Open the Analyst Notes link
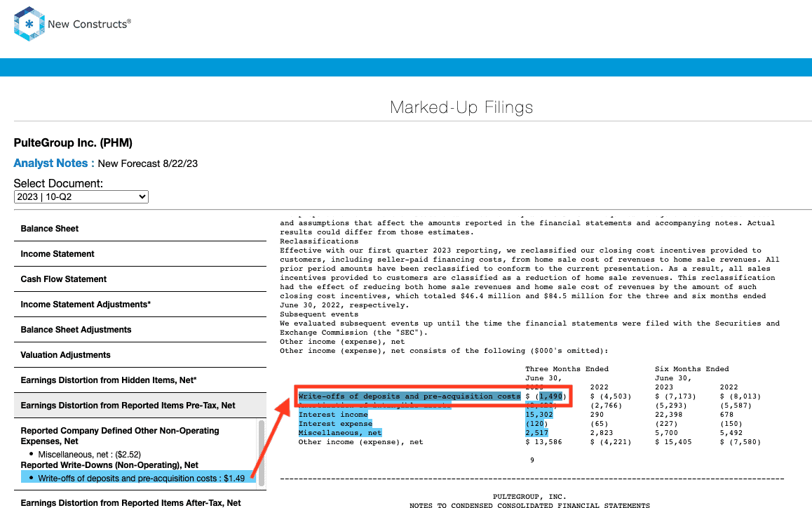 [x=54, y=163]
